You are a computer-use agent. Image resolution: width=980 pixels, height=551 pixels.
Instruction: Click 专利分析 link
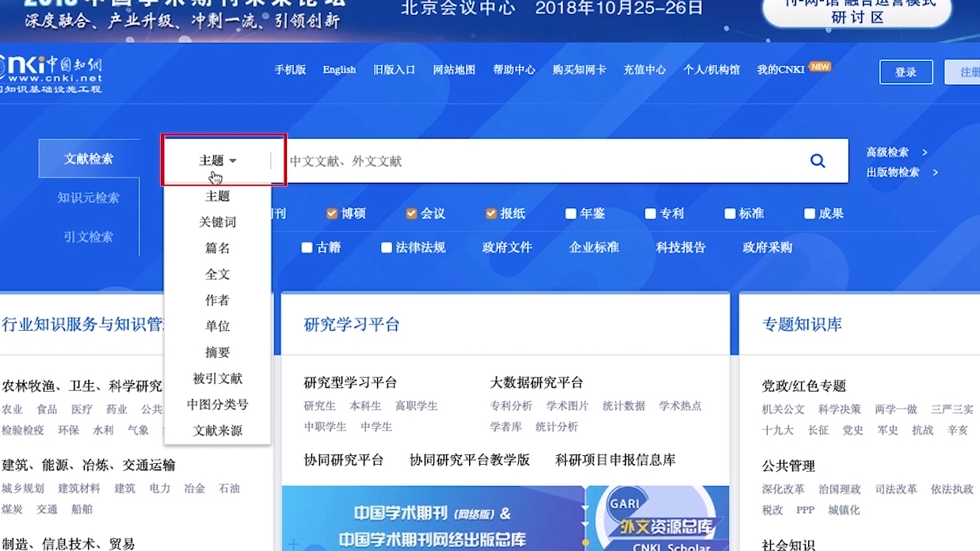pyautogui.click(x=511, y=406)
